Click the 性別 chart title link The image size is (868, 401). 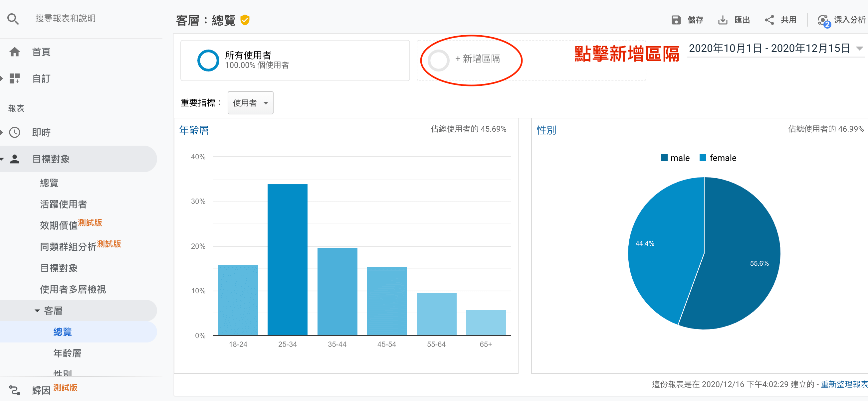point(546,130)
